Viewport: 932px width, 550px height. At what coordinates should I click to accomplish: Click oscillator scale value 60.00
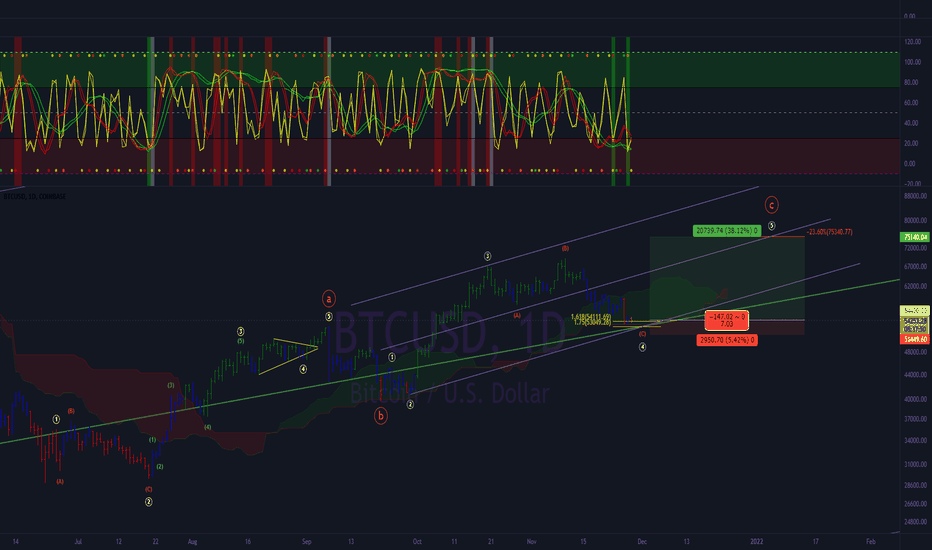click(x=911, y=103)
